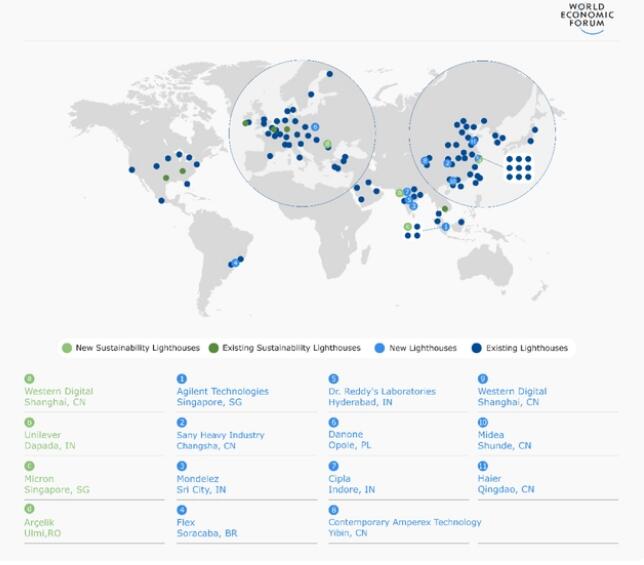
Task: Click the grid of dots in Asia inset
Action: tap(518, 168)
